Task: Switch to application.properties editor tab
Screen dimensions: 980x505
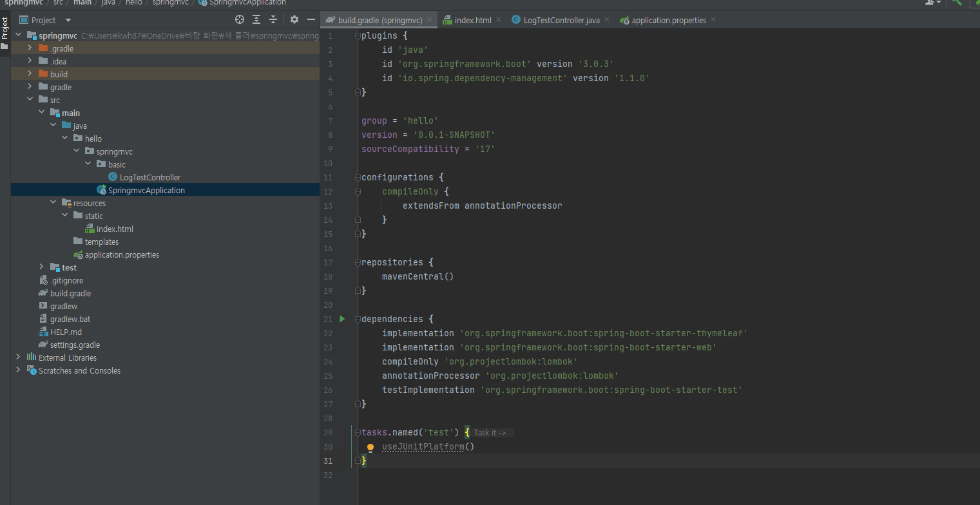Action: pyautogui.click(x=669, y=20)
